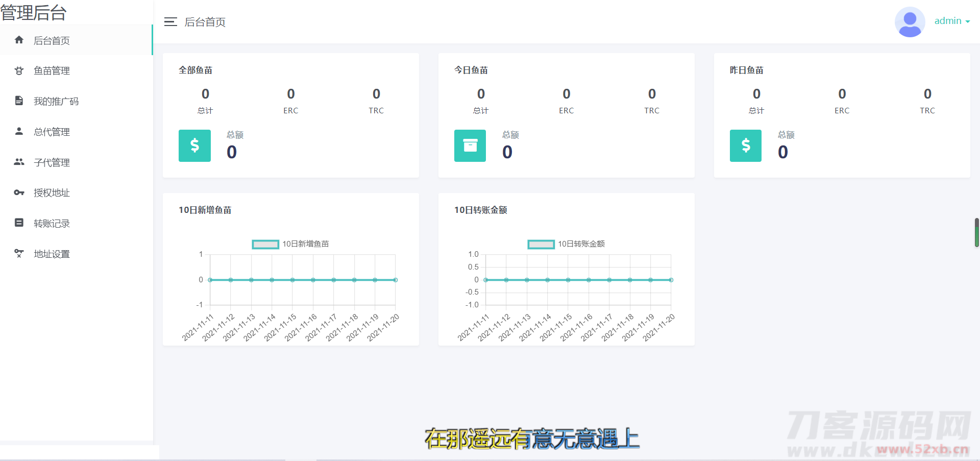Expand the 转账记录 menu entry
Image resolution: width=980 pixels, height=461 pixels.
52,223
